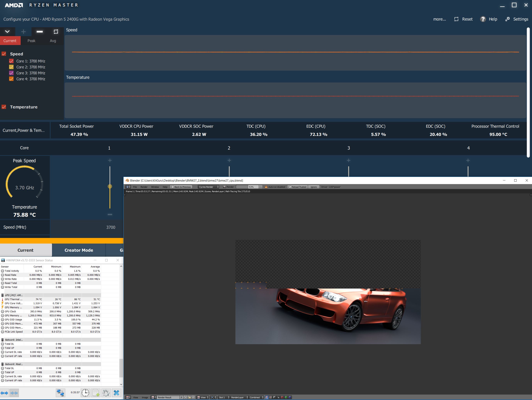Open the Slot 1 dropdown in Blender
Screen dimensions: 532x400
tap(224, 397)
